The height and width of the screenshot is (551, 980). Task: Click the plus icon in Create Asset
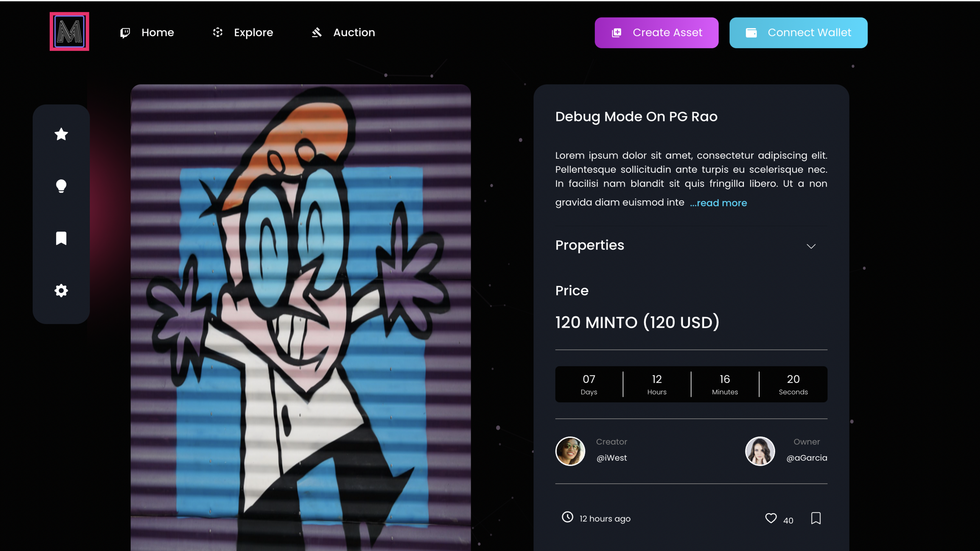[x=616, y=33]
